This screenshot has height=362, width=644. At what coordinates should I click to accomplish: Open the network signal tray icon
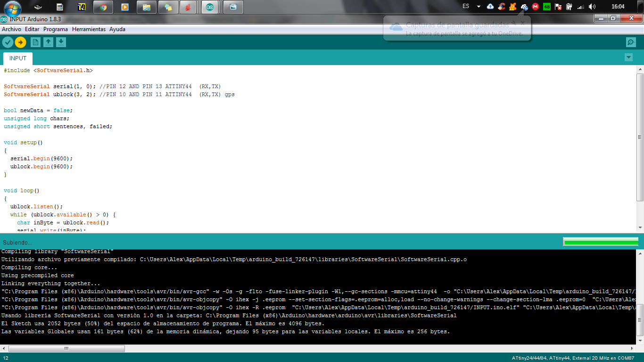(x=581, y=7)
